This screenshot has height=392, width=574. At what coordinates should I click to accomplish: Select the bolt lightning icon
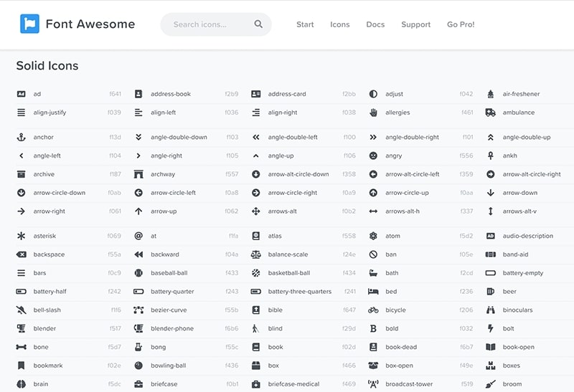pyautogui.click(x=491, y=328)
